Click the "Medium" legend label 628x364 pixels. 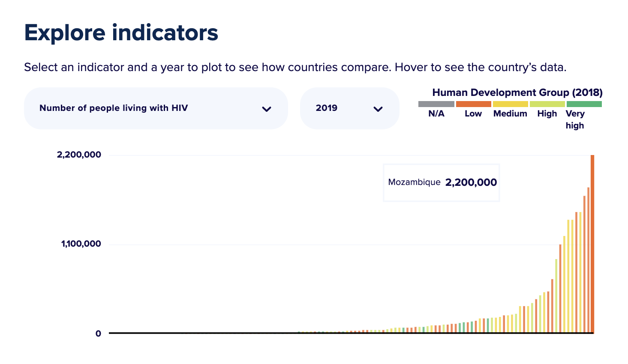[x=510, y=114]
